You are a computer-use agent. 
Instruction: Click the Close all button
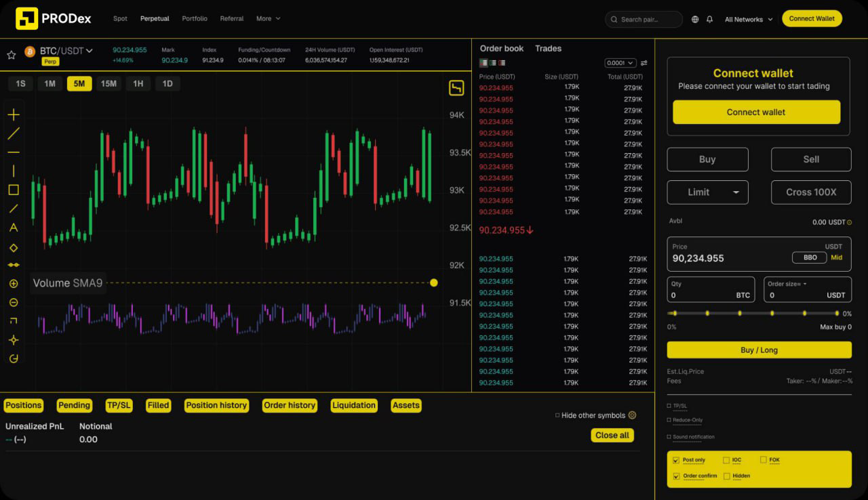[612, 436]
